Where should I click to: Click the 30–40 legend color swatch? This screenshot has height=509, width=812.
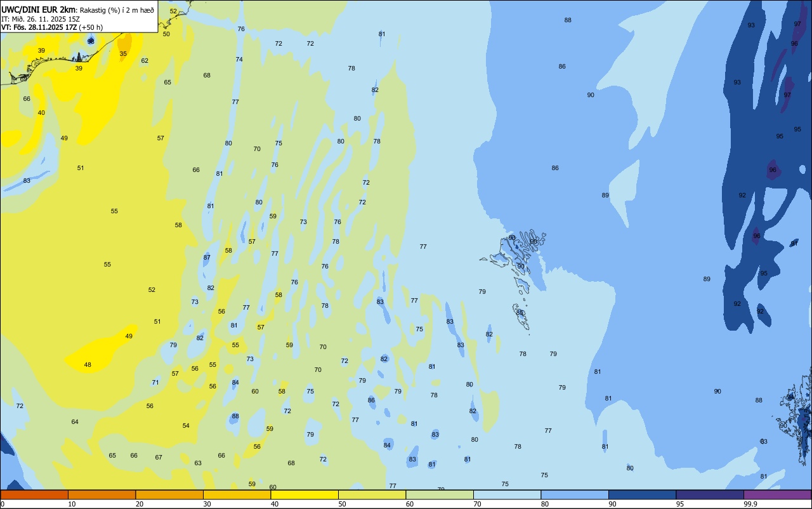pos(237,494)
